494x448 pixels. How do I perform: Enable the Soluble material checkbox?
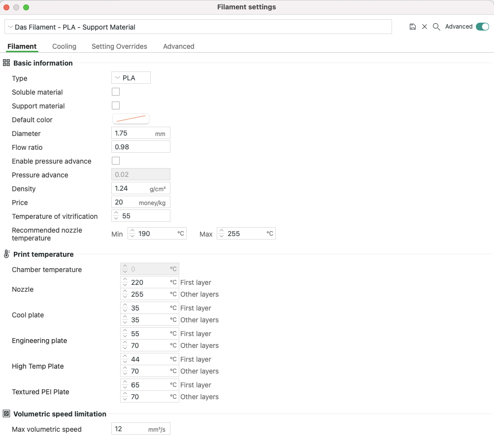click(x=116, y=92)
